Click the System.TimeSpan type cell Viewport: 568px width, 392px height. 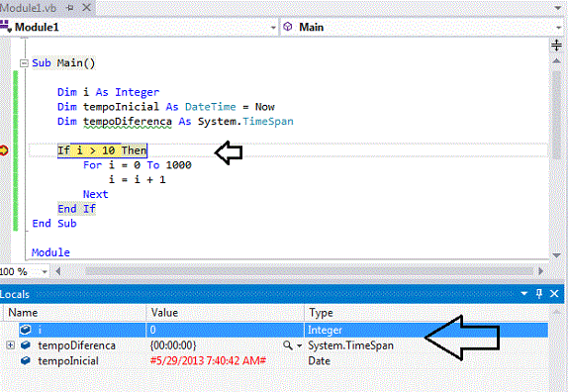click(x=350, y=345)
